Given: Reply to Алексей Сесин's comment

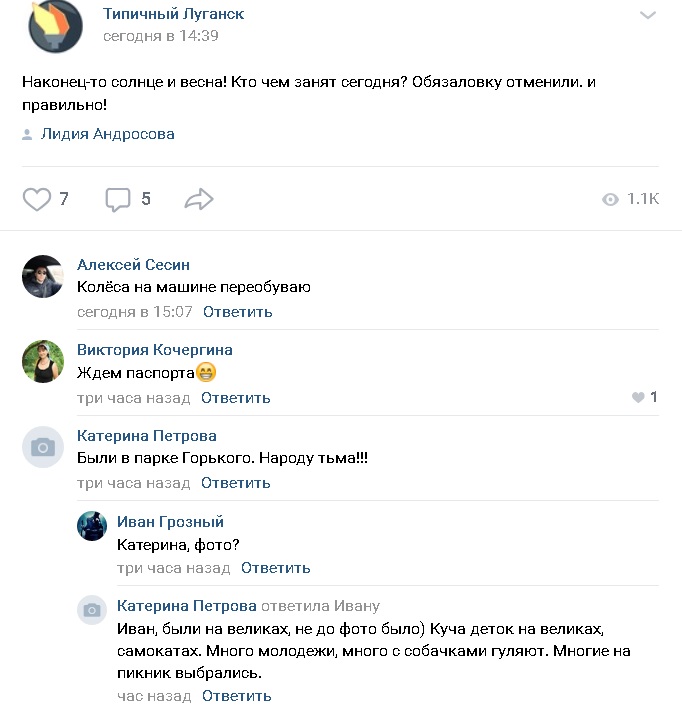Looking at the screenshot, I should tap(238, 312).
